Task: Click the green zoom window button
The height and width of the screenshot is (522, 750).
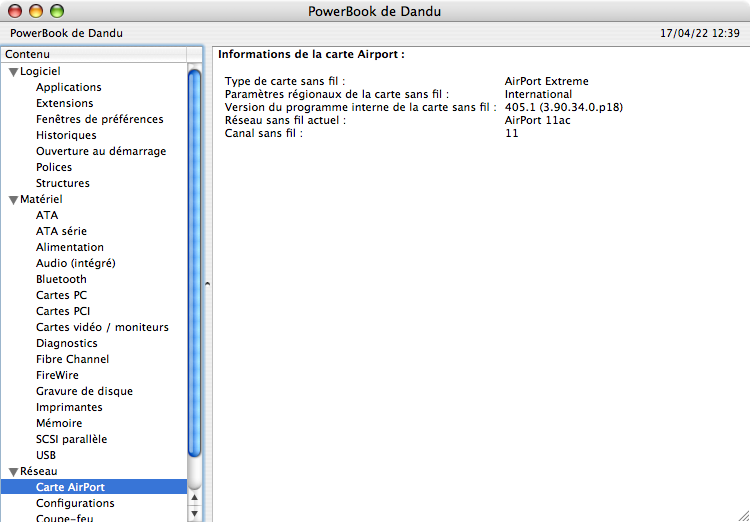Action: pyautogui.click(x=57, y=11)
